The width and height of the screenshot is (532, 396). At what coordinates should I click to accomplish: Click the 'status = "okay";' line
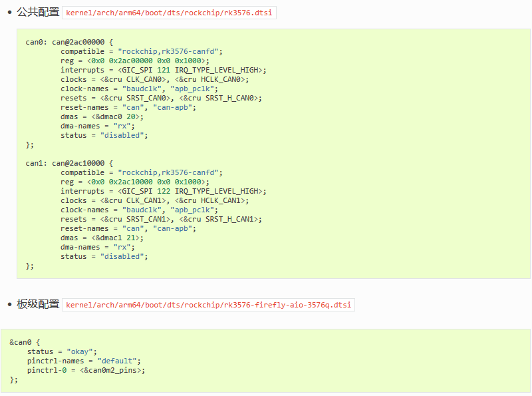[x=62, y=351]
